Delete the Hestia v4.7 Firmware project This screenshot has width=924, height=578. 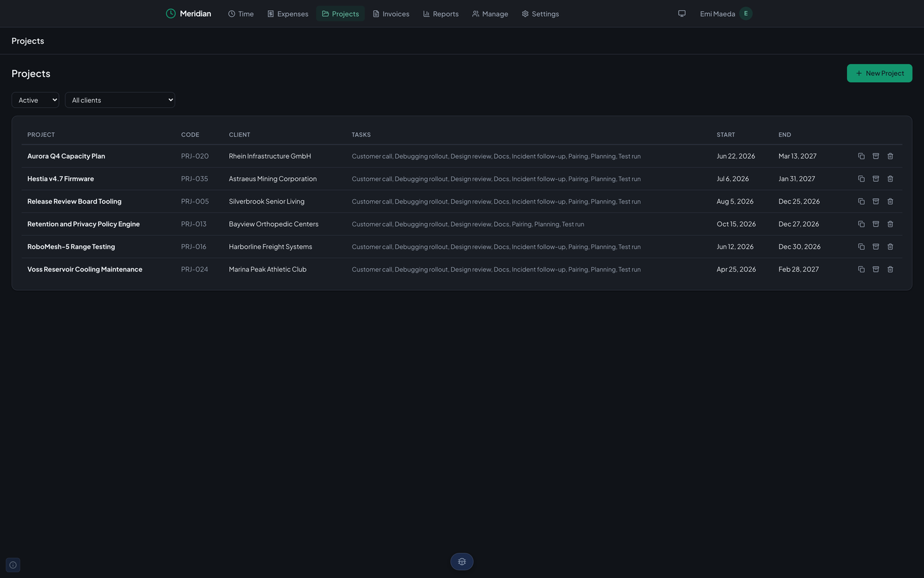[890, 179]
